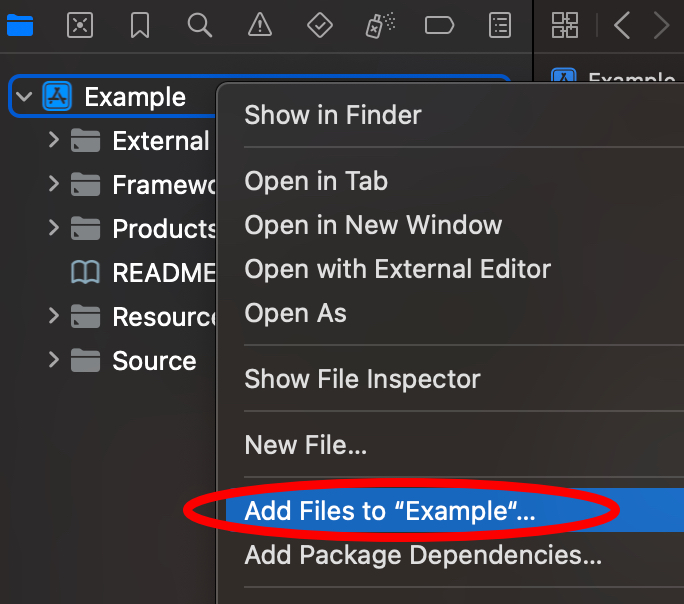The image size is (684, 604).
Task: Click the related items grid icon
Action: click(565, 25)
